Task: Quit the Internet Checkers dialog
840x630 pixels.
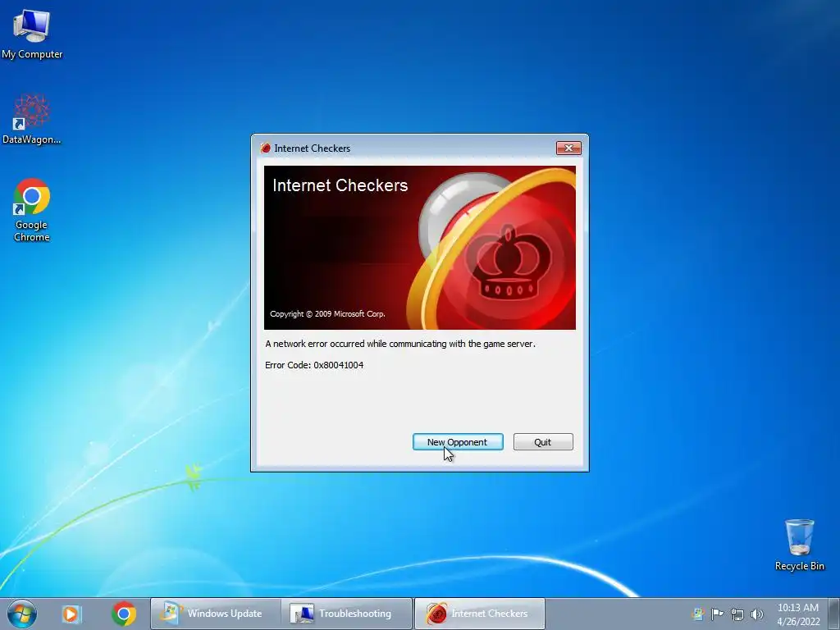Action: pos(543,442)
